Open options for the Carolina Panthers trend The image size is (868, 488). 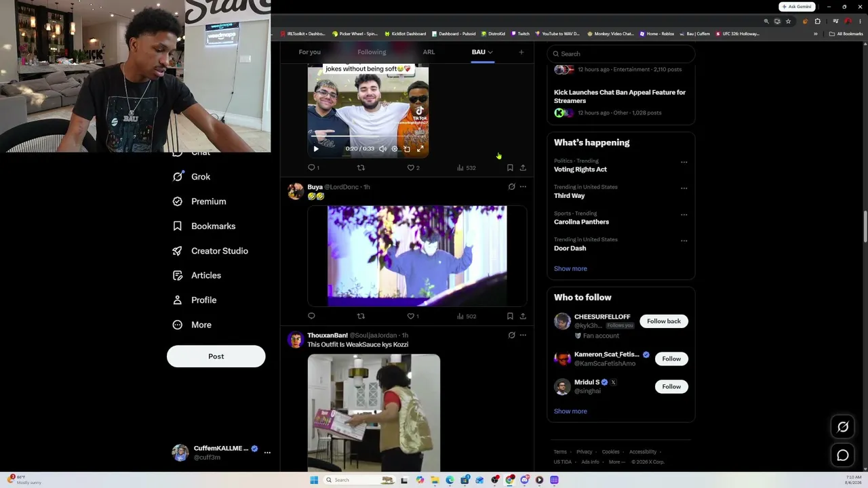click(x=684, y=215)
